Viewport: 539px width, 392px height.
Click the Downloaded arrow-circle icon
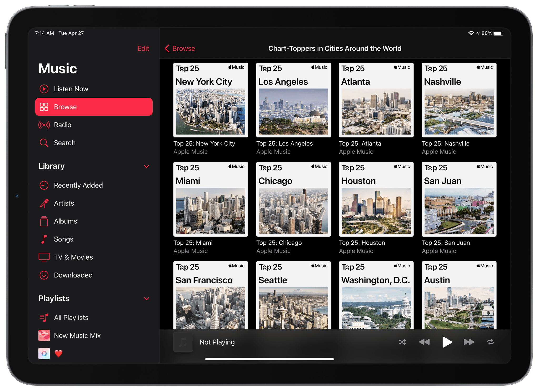(x=44, y=275)
